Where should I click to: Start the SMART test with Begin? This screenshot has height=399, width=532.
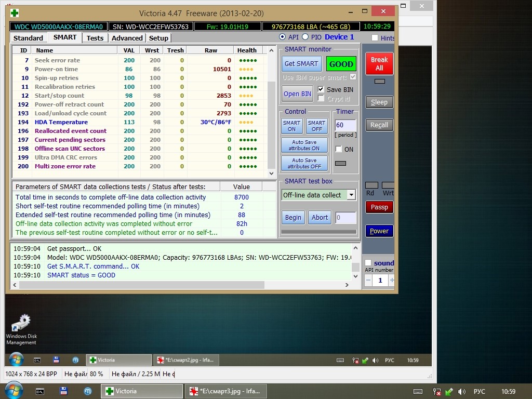pos(293,218)
